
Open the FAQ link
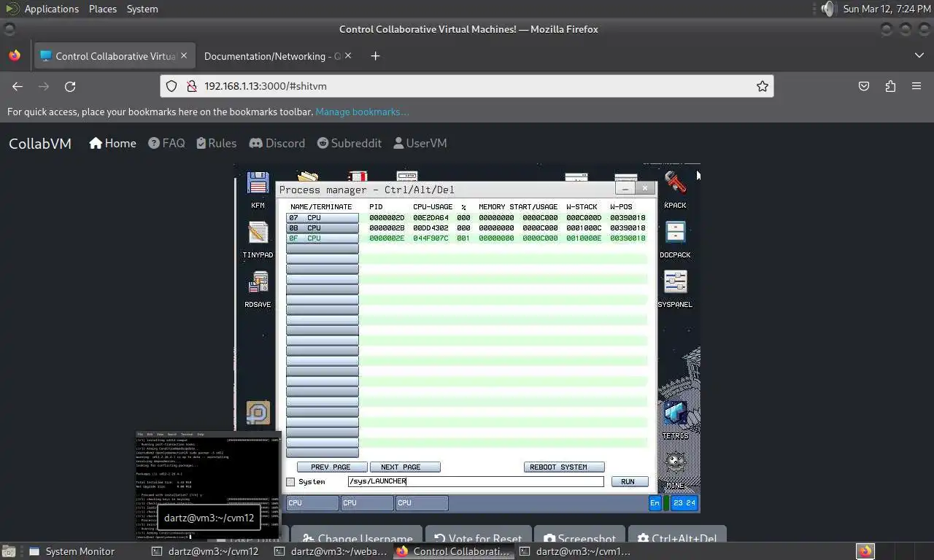[166, 143]
